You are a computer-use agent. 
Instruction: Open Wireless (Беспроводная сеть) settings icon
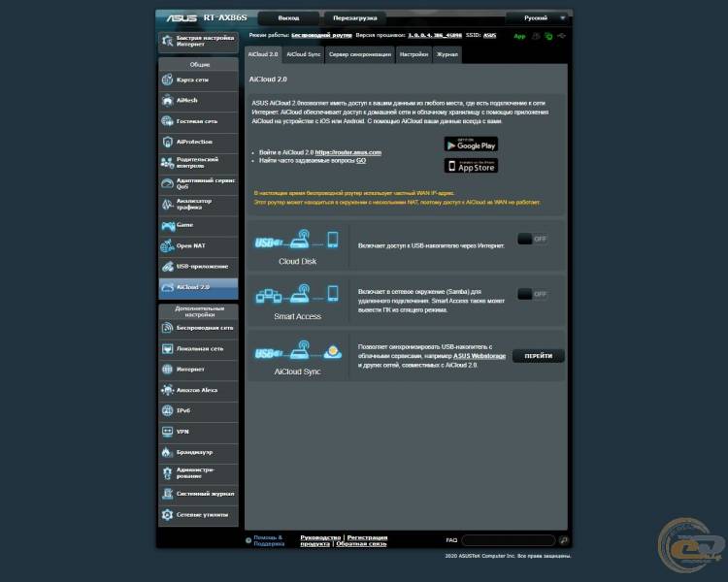click(168, 328)
